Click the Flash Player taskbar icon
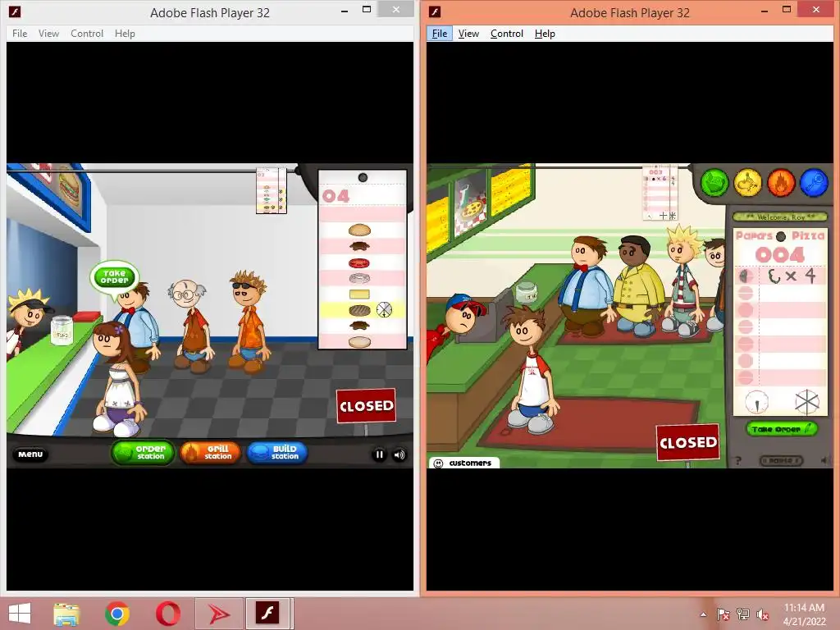Screen dimensions: 840x630 coord(268,614)
